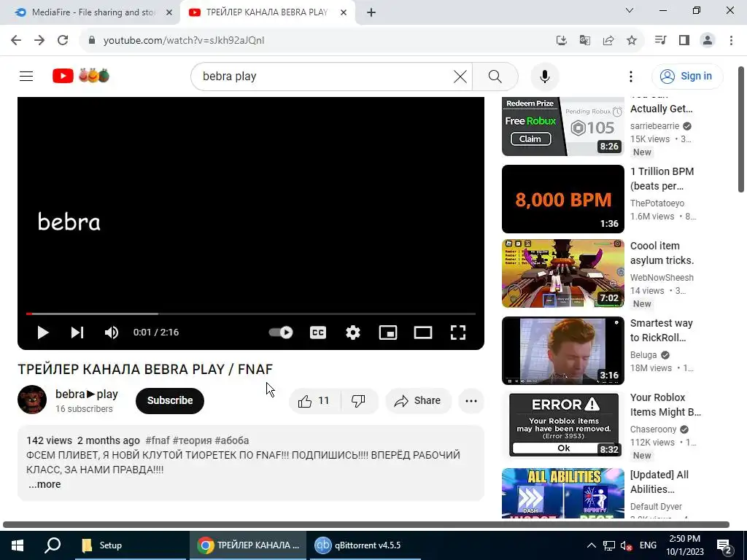Open a new browser tab
The image size is (747, 560).
[x=371, y=13]
